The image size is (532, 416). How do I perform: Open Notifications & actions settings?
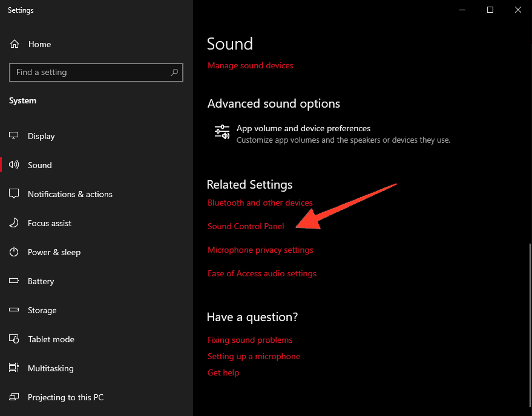tap(70, 193)
